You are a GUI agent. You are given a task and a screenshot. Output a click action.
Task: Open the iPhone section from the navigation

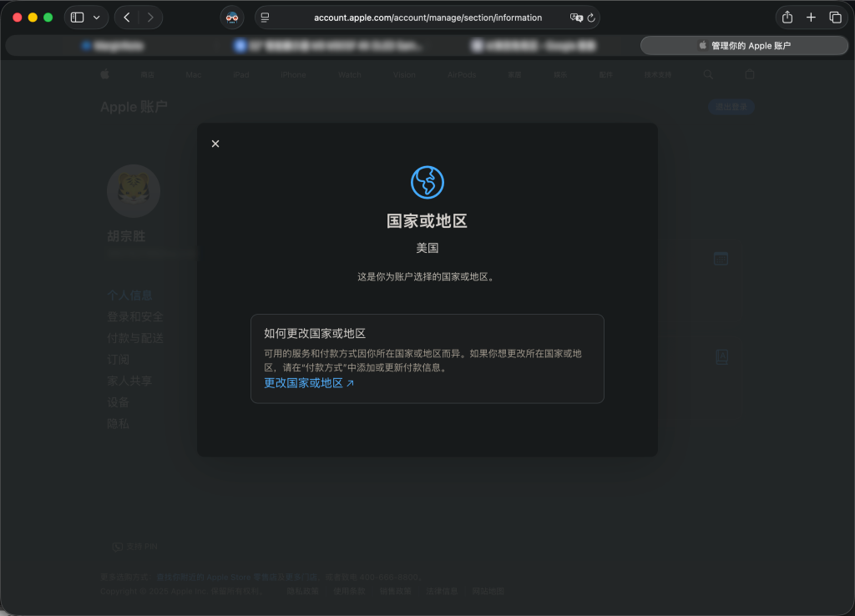click(x=293, y=74)
